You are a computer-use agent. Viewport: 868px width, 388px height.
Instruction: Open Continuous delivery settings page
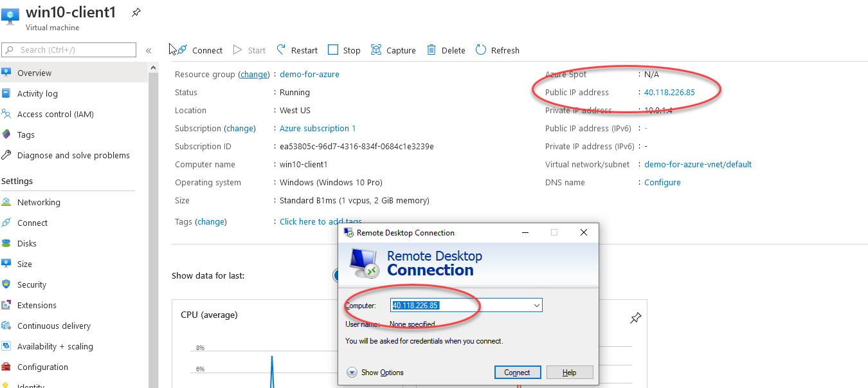pos(74,326)
